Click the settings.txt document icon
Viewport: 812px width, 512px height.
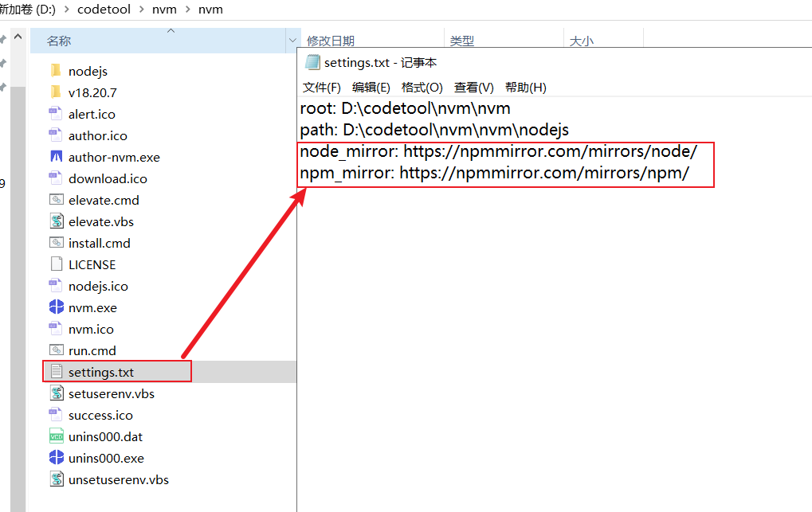click(56, 372)
